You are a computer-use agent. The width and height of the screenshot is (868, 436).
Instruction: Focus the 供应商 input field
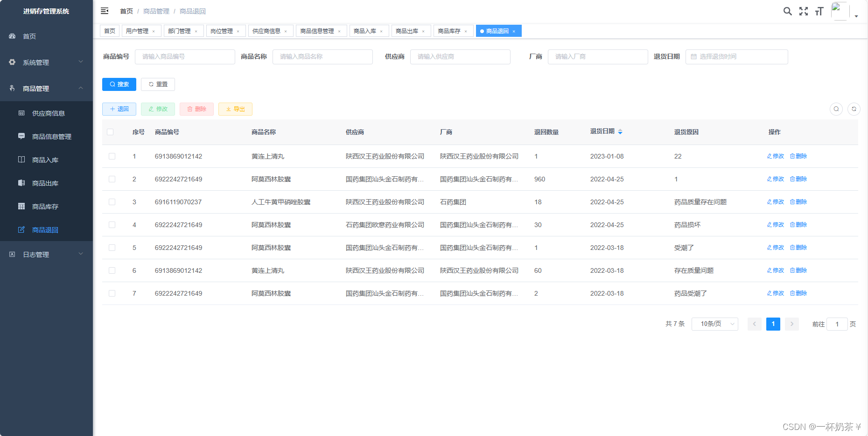click(460, 57)
